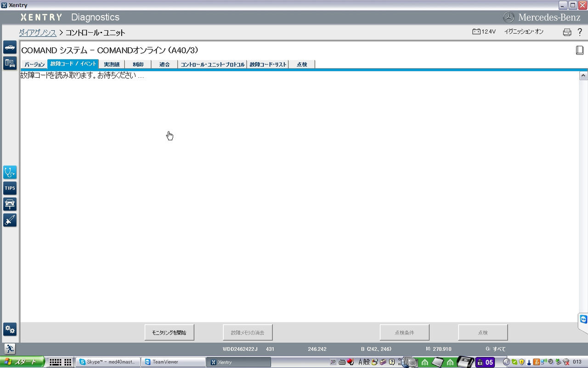The width and height of the screenshot is (588, 368).
Task: Select the vehicle icon in the left sidebar
Action: [10, 47]
